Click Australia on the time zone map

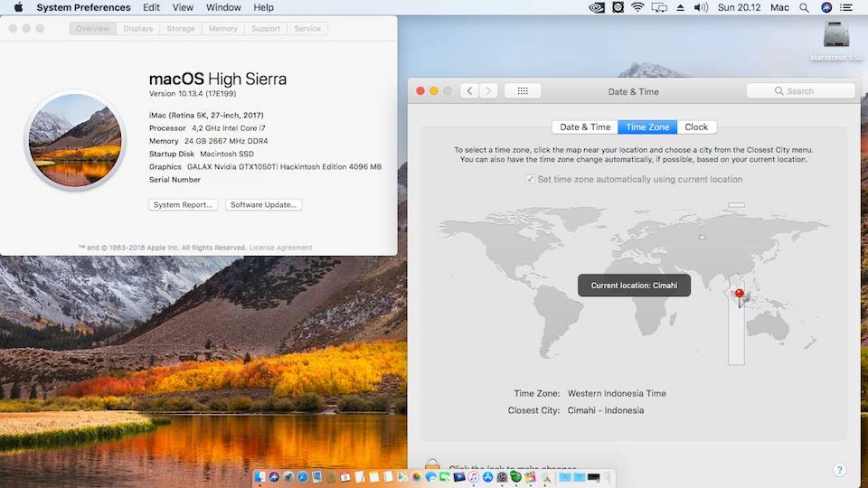point(769,326)
